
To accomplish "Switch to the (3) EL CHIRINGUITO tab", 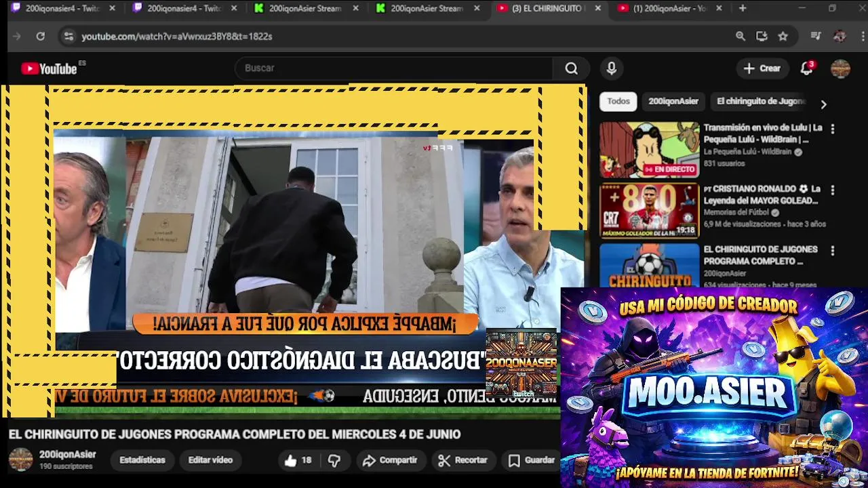I will [x=547, y=8].
